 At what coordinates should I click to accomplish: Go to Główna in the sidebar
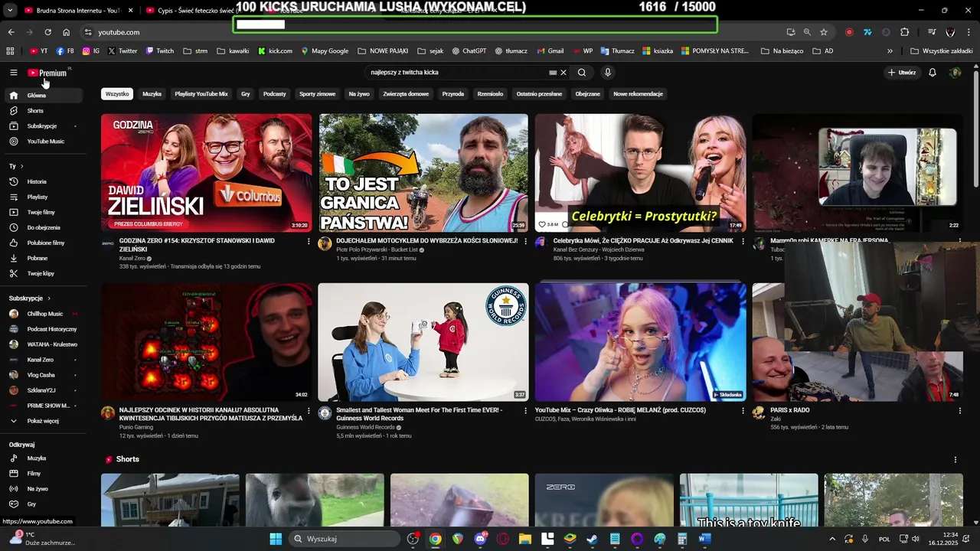43,96
